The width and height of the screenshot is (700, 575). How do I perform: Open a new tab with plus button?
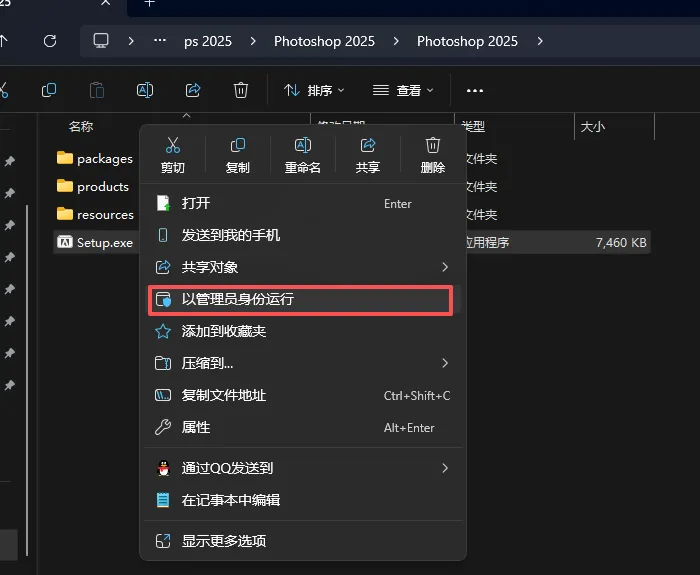click(150, 3)
